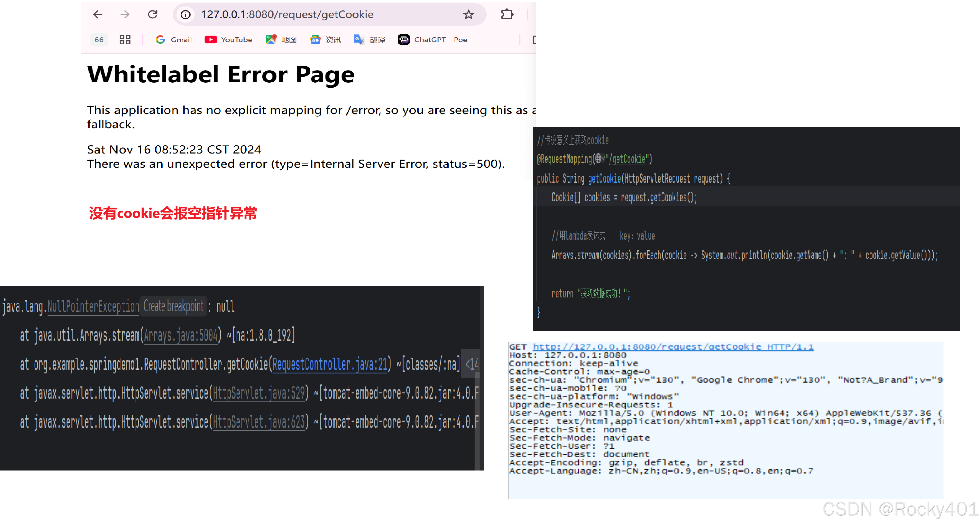Reload the getCookie page
Image resolution: width=980 pixels, height=525 pixels.
tap(153, 15)
